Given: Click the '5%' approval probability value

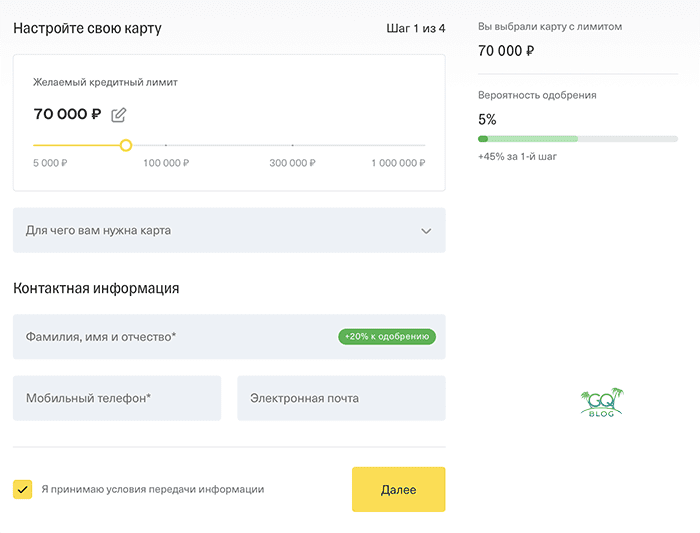Looking at the screenshot, I should [x=487, y=119].
